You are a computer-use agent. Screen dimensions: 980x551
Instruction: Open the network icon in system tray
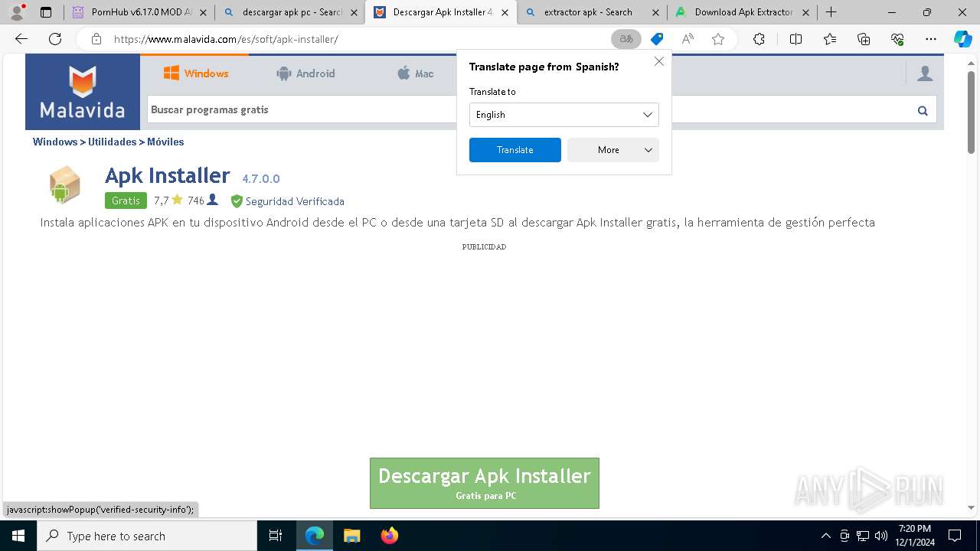point(863,536)
